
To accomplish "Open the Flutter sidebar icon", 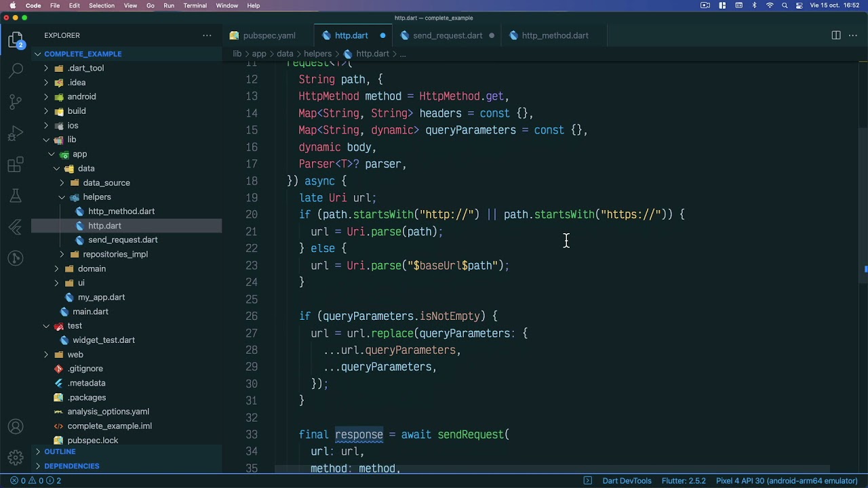I will 16,227.
